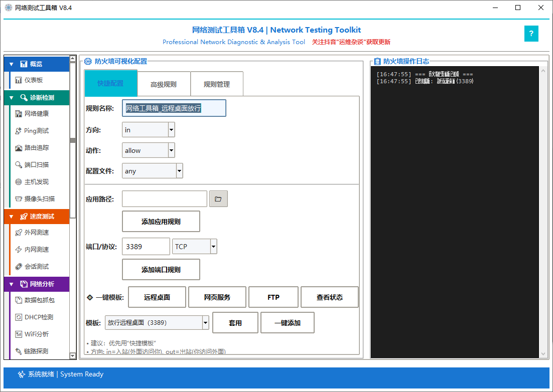Click the 摄像头扫描 camera icon
The height and width of the screenshot is (392, 553).
[19, 199]
